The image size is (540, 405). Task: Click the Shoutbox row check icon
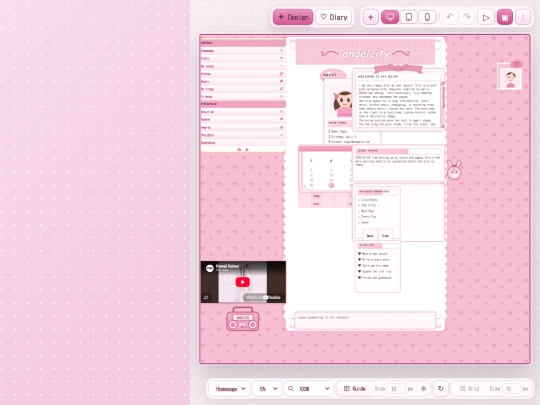[x=281, y=135]
